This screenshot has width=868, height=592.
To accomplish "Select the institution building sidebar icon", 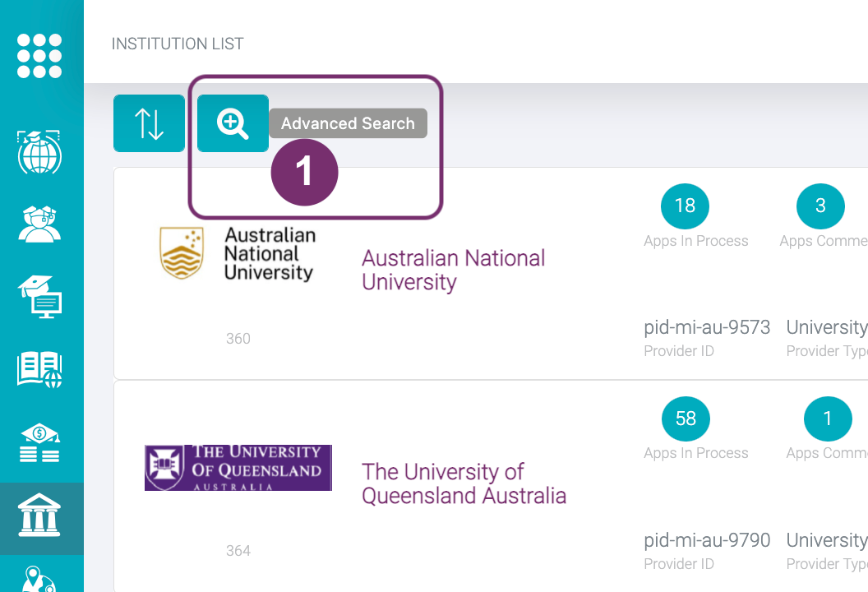I will 39,517.
